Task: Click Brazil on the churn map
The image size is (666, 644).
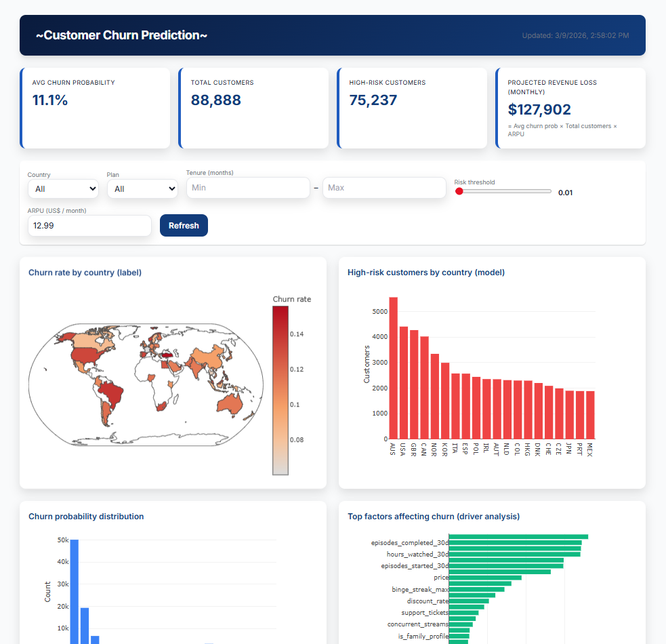Action: click(x=112, y=393)
